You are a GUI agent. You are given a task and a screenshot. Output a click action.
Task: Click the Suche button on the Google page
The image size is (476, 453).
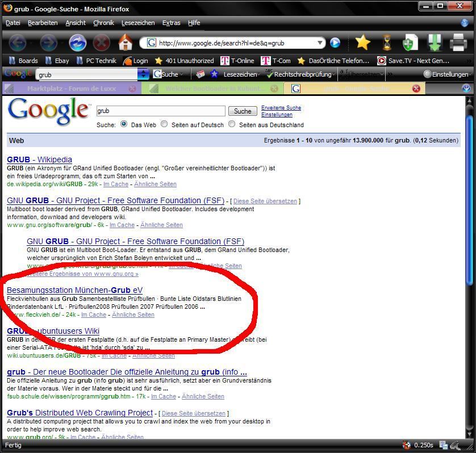[x=243, y=111]
